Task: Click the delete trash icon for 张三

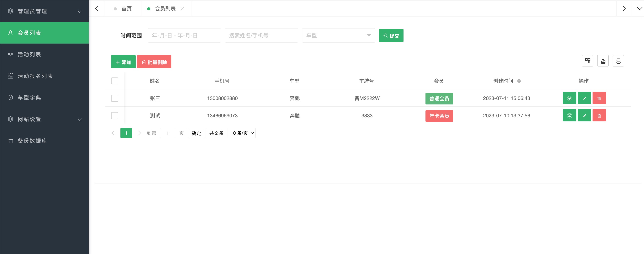Action: [599, 98]
